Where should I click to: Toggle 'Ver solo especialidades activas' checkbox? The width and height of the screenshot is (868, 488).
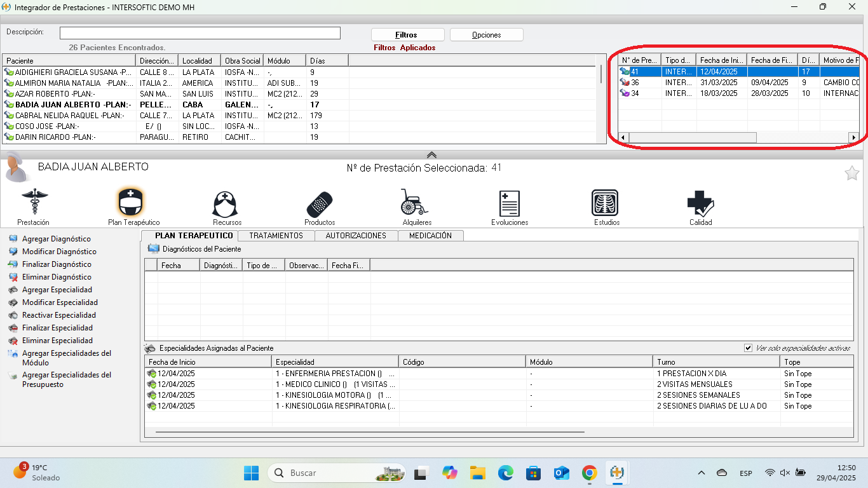[x=748, y=348]
